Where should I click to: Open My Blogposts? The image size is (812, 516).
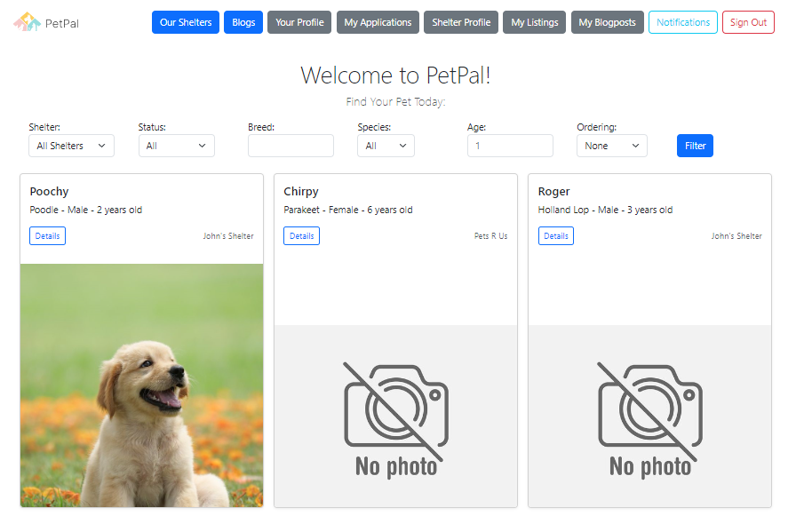[x=608, y=22]
